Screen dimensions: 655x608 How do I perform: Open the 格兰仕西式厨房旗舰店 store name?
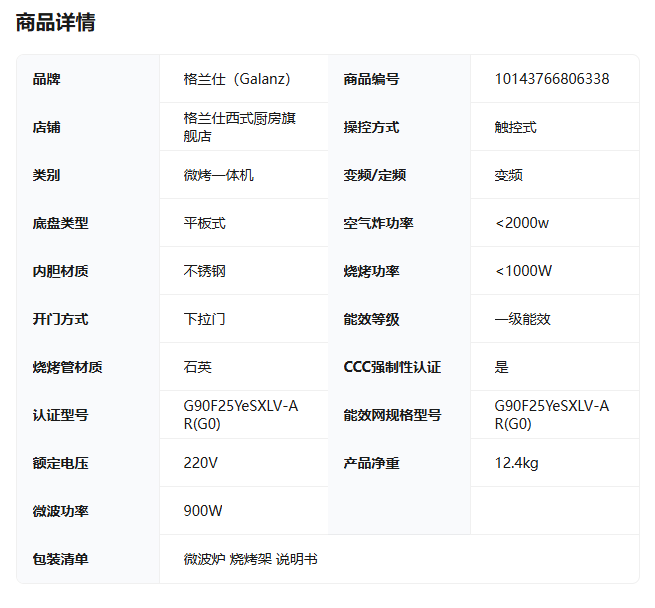(x=240, y=127)
